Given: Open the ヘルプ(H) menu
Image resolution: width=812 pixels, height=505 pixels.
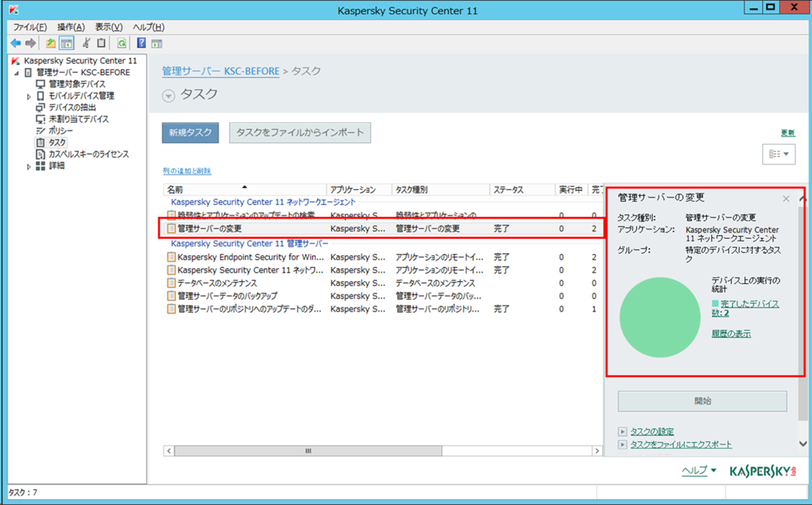Looking at the screenshot, I should pos(148,27).
